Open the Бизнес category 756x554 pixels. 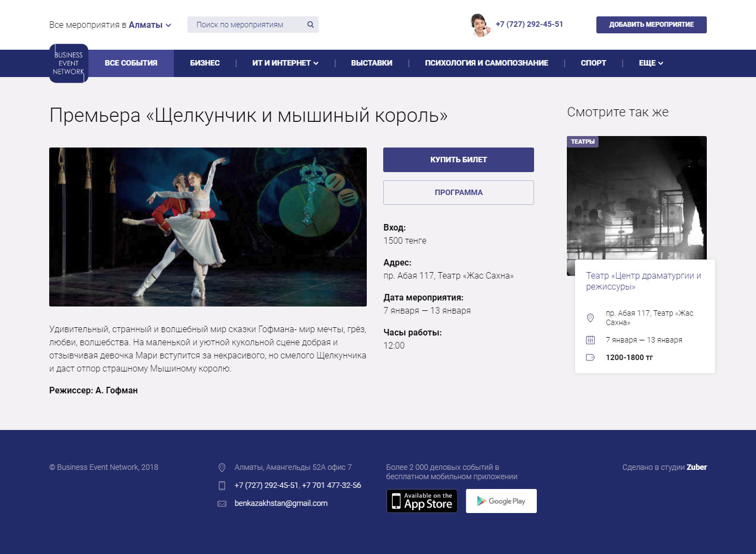(205, 63)
